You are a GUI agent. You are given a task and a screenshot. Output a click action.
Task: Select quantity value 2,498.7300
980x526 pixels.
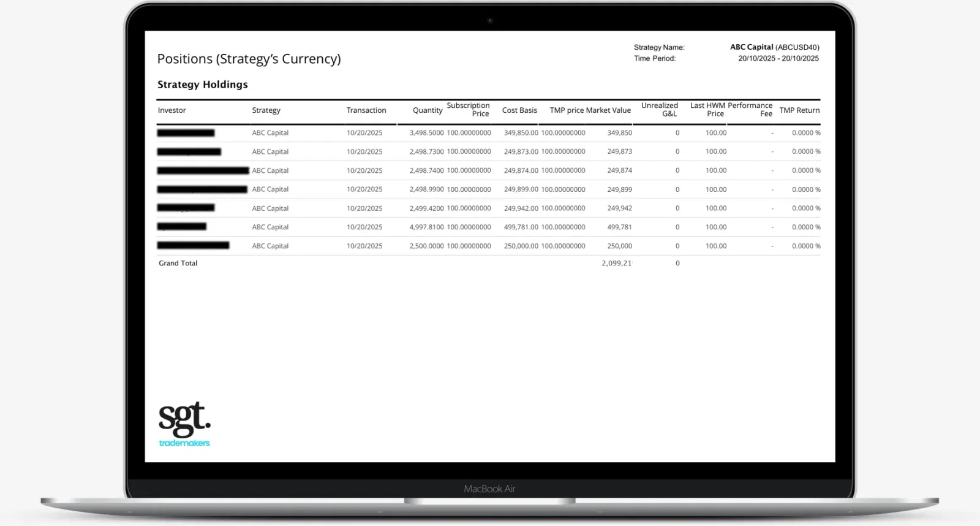click(x=426, y=151)
